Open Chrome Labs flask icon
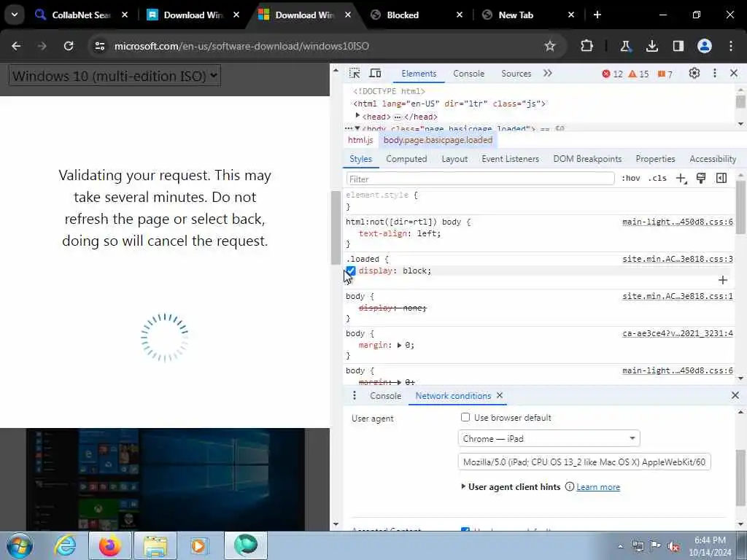Image resolution: width=747 pixels, height=560 pixels. coord(625,46)
